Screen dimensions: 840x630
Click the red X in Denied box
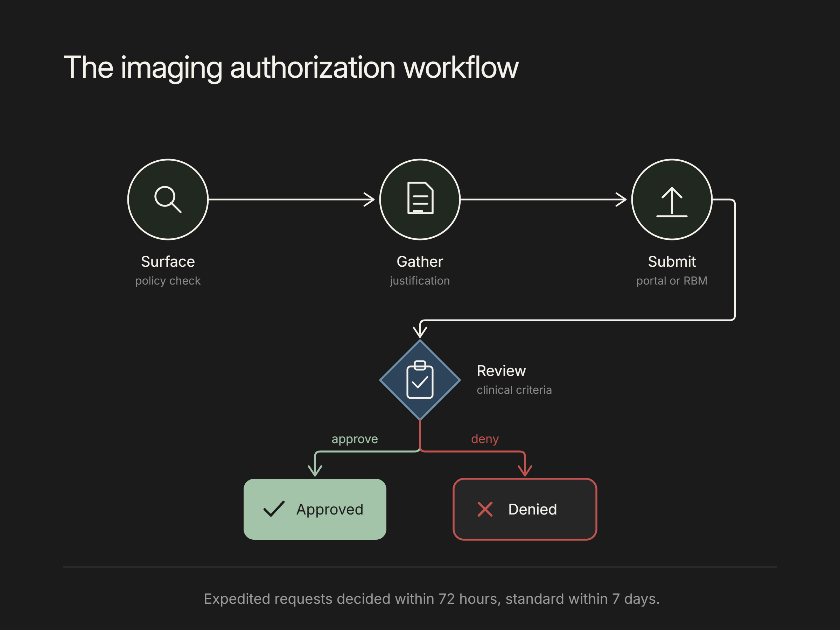(485, 509)
